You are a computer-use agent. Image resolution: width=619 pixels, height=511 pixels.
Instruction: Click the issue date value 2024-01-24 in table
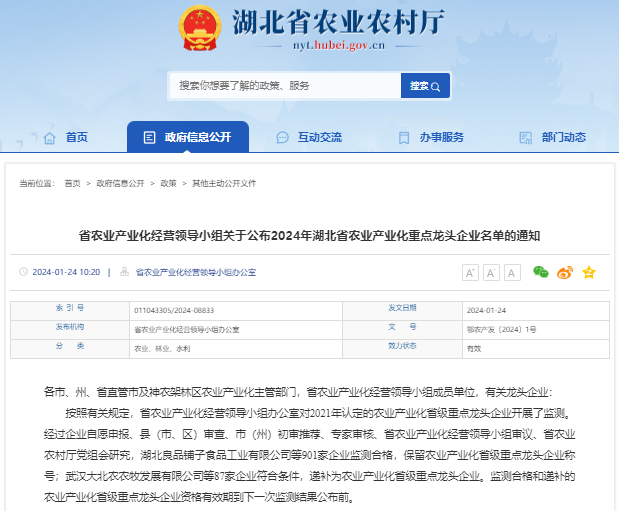pyautogui.click(x=486, y=310)
